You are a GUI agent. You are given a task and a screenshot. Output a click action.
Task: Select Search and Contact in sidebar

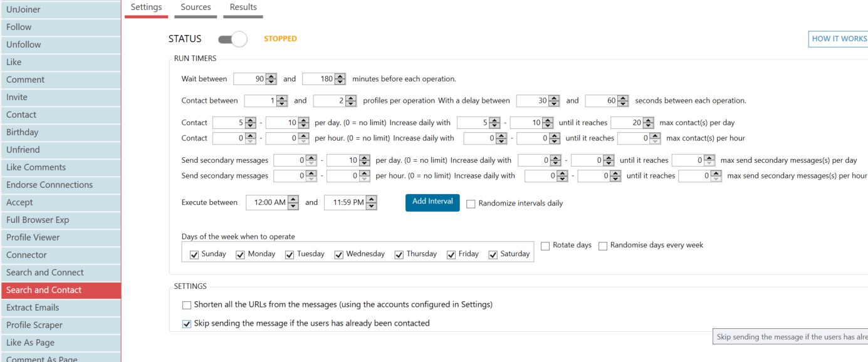click(x=60, y=290)
